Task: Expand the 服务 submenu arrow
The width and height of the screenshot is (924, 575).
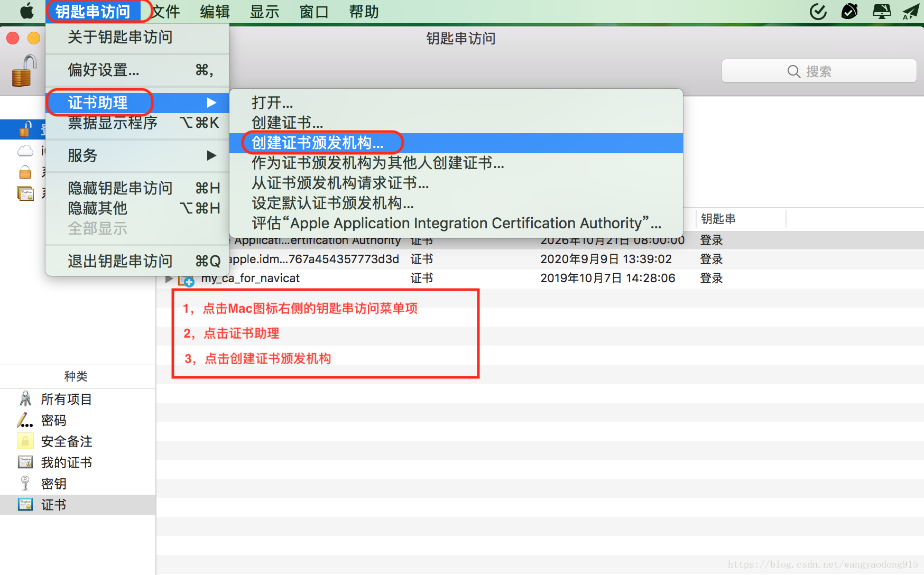Action: 211,155
